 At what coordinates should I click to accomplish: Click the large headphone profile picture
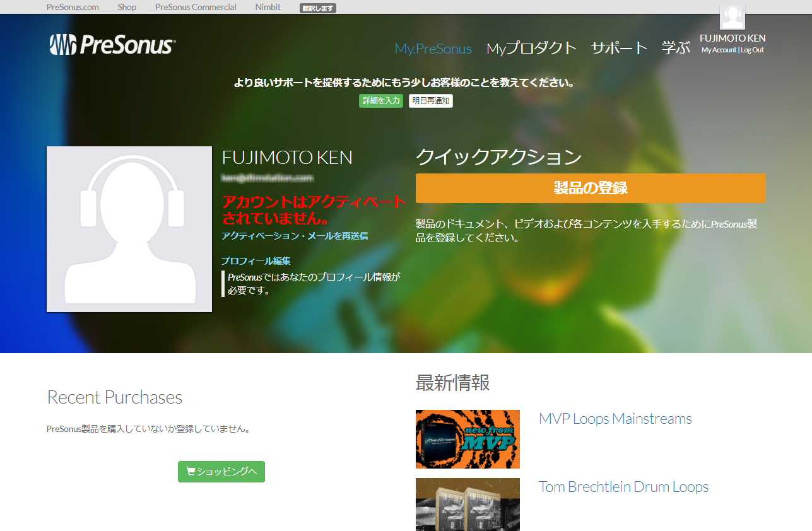pyautogui.click(x=129, y=230)
